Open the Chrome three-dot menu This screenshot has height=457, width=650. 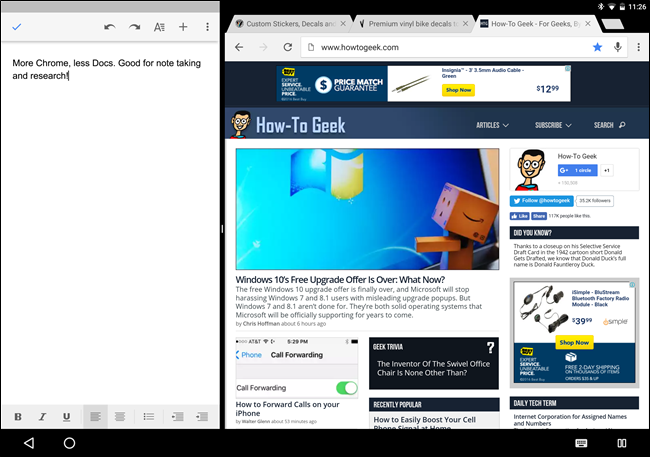click(638, 47)
